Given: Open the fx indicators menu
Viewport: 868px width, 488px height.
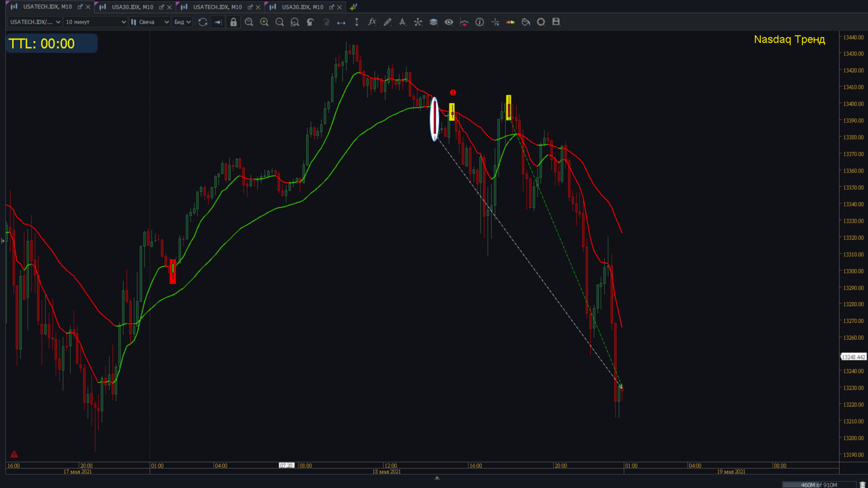Looking at the screenshot, I should pos(372,22).
